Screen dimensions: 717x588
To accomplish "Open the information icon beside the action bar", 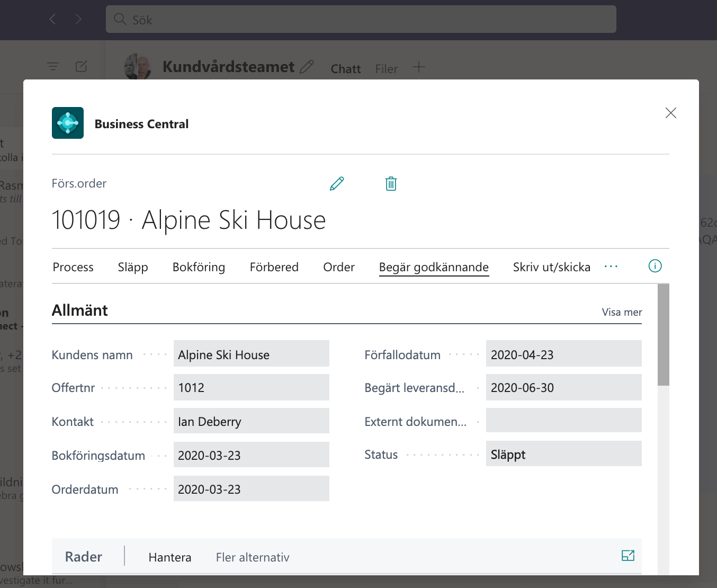I will pos(655,266).
